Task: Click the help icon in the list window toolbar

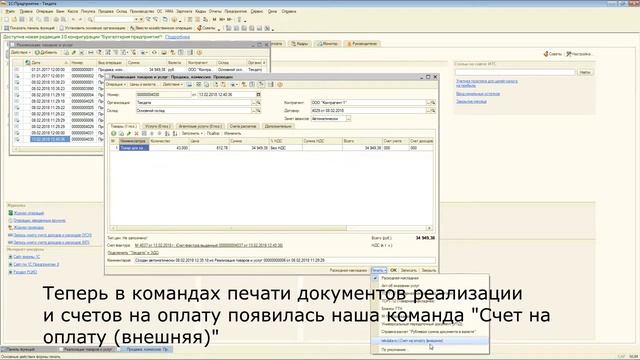Action: coord(200,53)
